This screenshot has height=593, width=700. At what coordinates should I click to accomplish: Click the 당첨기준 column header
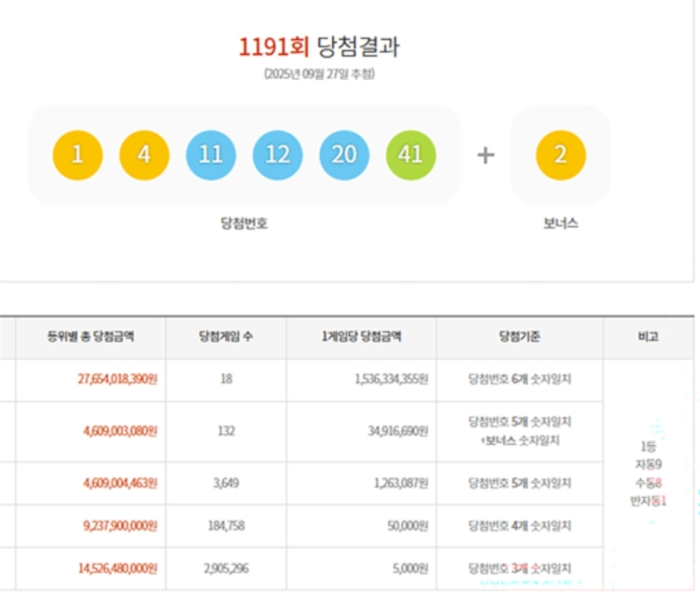click(x=519, y=337)
